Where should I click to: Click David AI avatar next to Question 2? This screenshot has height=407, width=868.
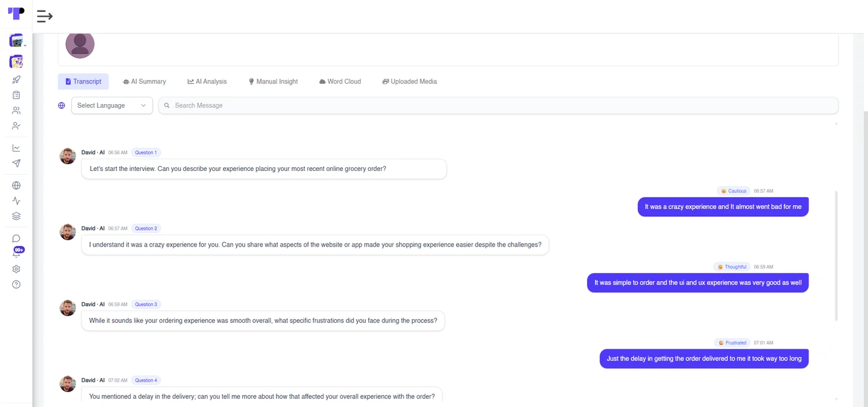tap(68, 232)
